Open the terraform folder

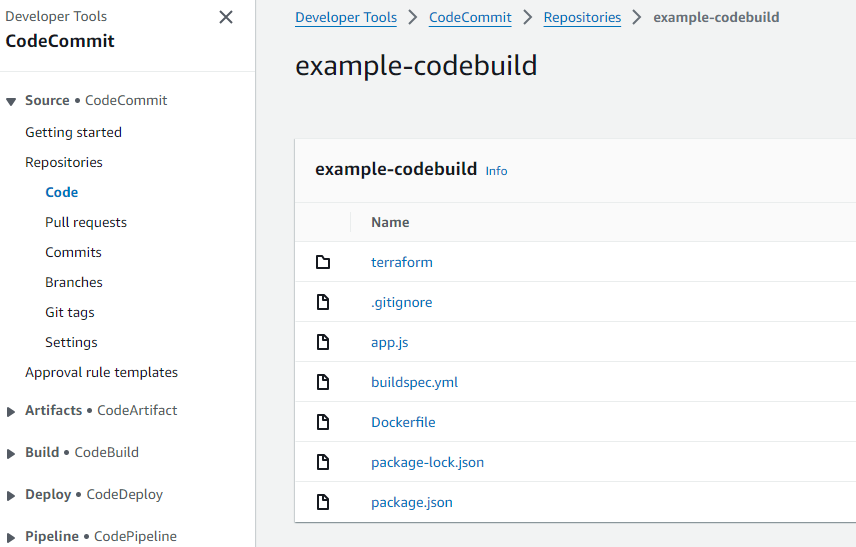[402, 262]
